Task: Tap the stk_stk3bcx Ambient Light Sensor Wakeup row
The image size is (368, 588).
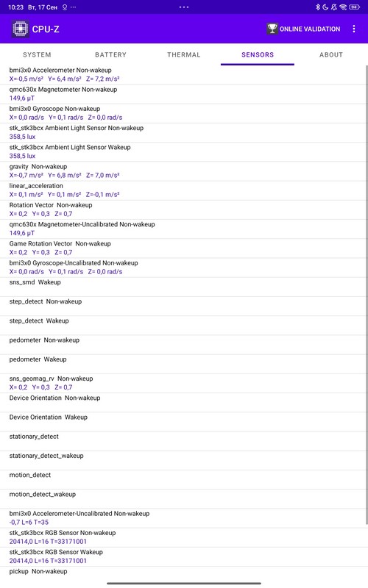Action: [183, 152]
